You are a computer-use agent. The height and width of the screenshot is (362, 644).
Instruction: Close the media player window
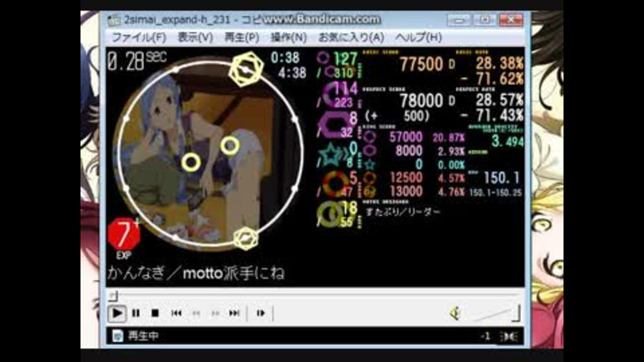[x=511, y=19]
